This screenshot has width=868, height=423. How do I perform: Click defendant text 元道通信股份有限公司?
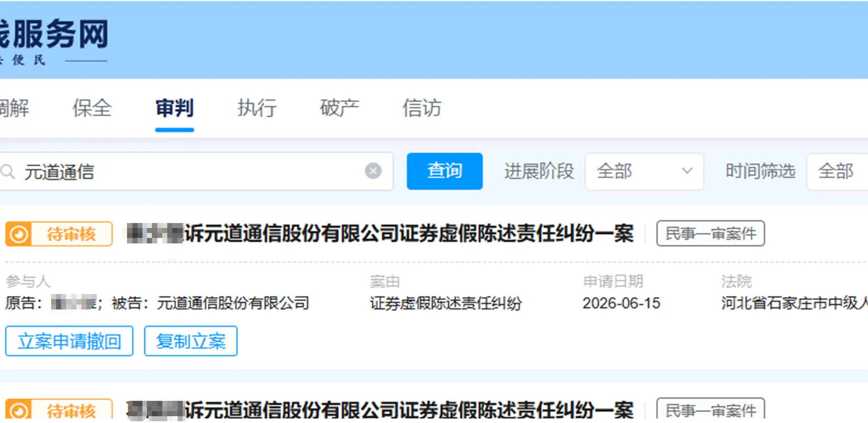233,303
